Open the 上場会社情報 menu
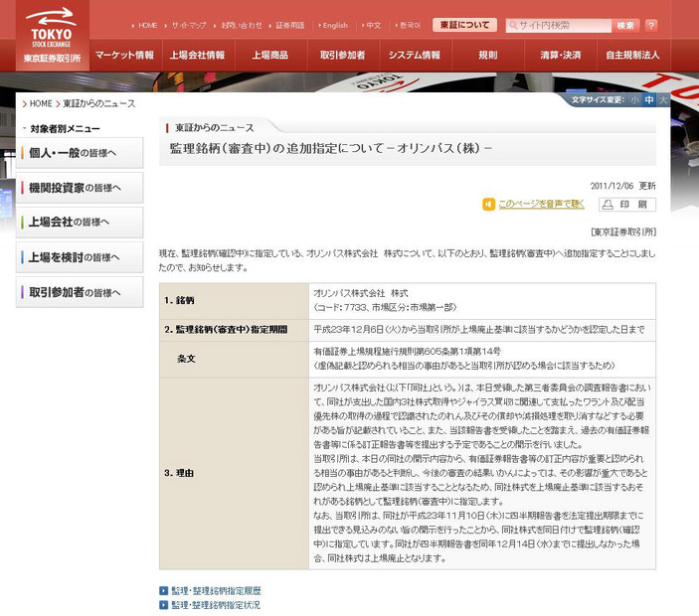699x616 pixels. pos(198,55)
